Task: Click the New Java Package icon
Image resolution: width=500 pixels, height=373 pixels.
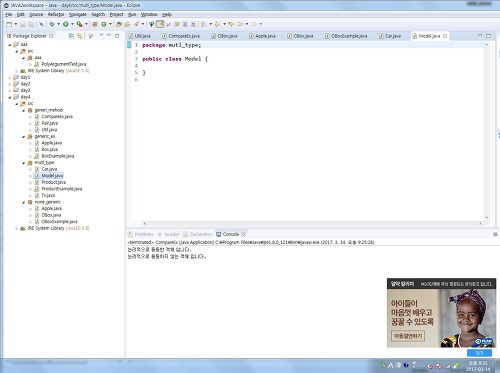Action: click(95, 24)
